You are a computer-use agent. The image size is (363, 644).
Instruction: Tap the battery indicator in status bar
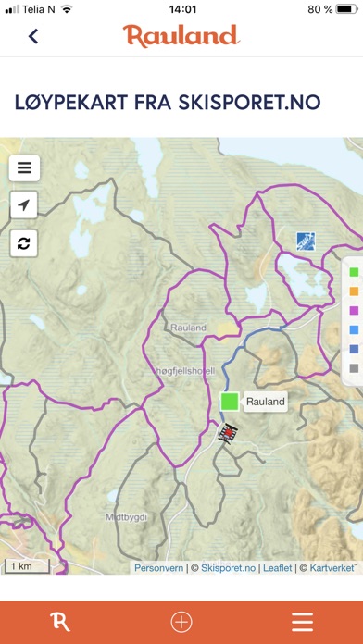(x=346, y=9)
